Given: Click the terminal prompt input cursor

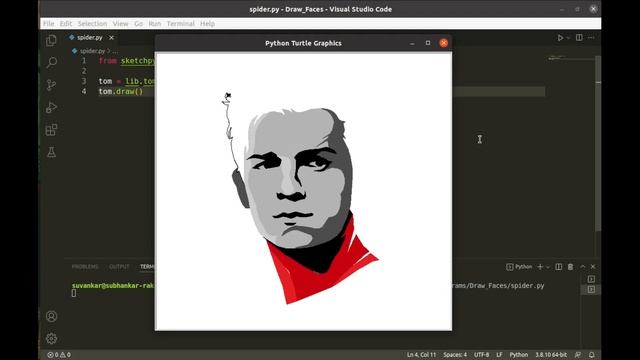Looking at the screenshot, I should [x=74, y=293].
